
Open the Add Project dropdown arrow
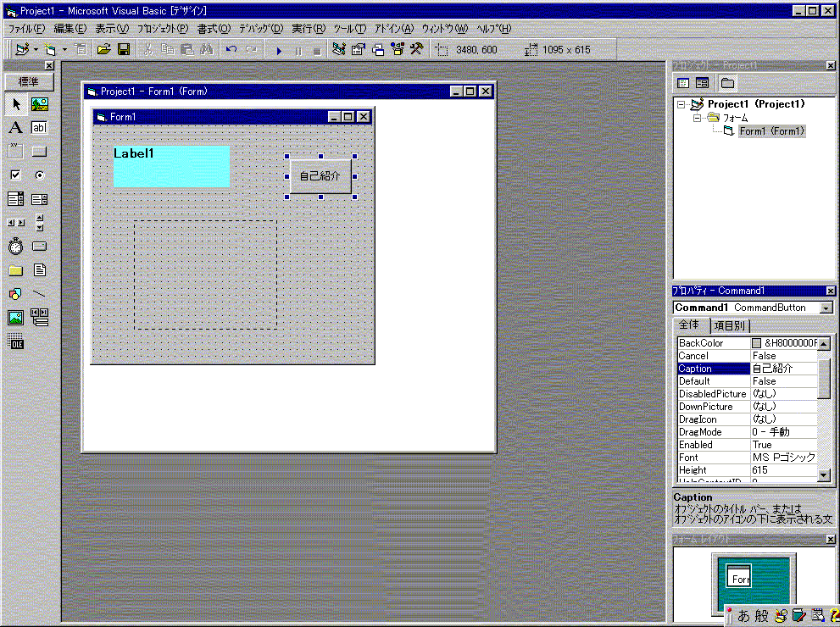[x=36, y=50]
